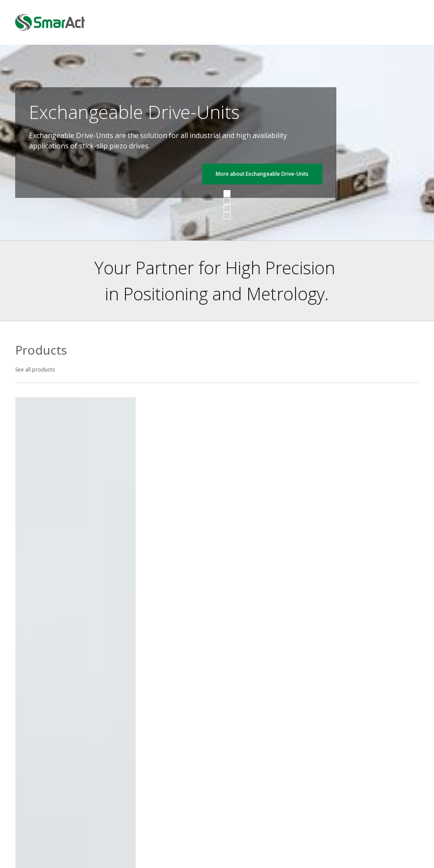Click the 'Your Partner for High Precision' line
This screenshot has height=868, width=434.
(214, 268)
